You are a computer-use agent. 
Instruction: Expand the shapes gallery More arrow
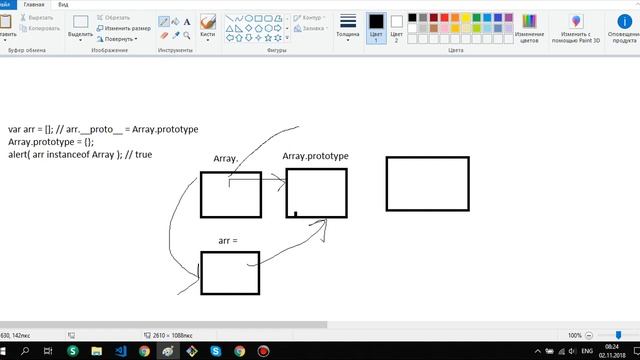[287, 38]
